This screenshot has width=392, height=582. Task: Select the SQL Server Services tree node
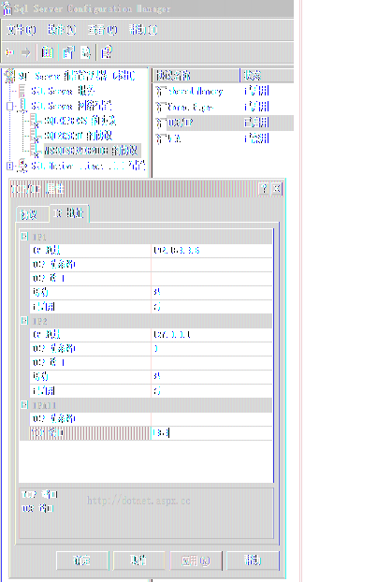pos(63,91)
